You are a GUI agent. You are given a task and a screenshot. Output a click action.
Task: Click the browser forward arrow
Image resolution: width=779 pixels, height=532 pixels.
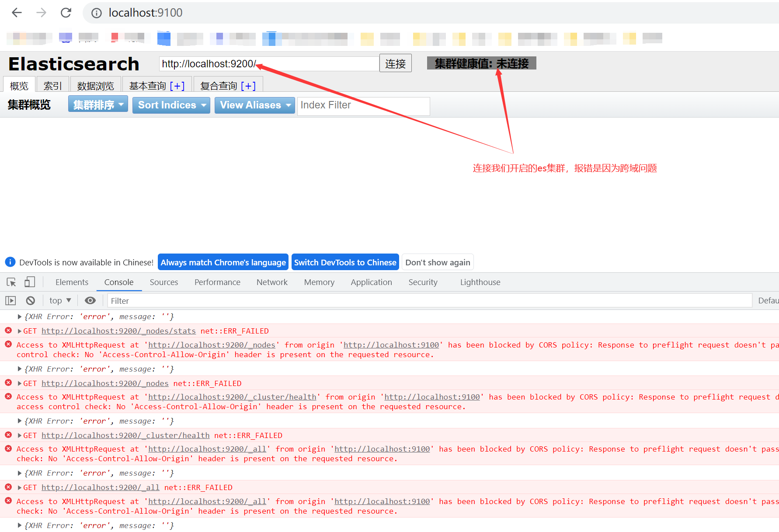[41, 13]
